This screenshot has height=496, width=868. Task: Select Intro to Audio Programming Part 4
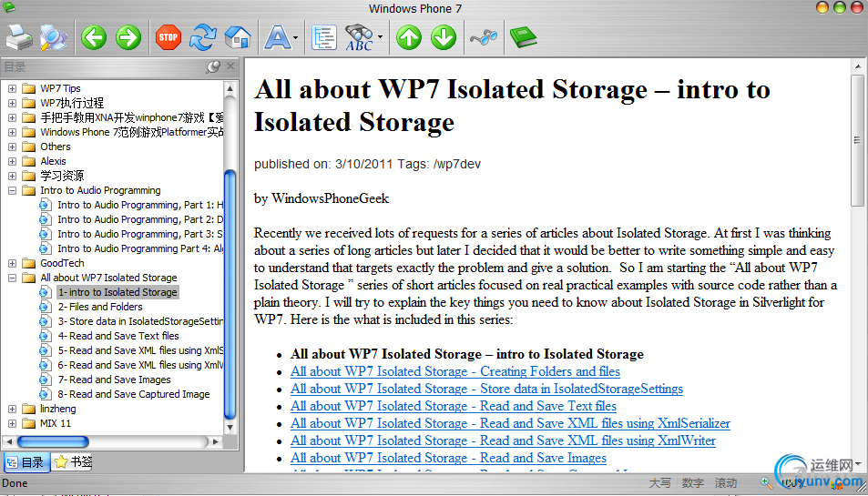point(140,248)
